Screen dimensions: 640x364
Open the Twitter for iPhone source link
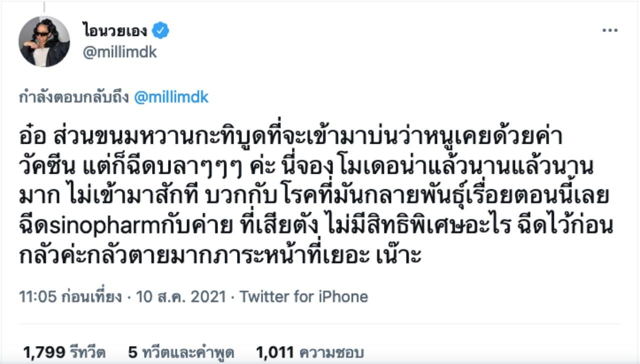(x=303, y=297)
